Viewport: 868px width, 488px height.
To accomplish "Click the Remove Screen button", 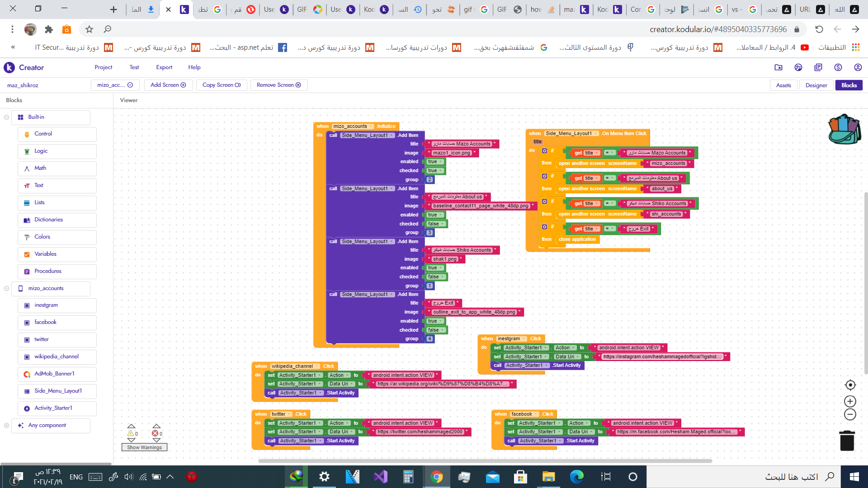I will 278,85.
